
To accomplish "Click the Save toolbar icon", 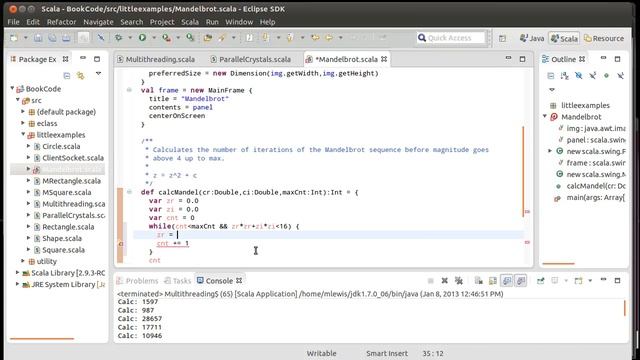I will click(38, 38).
